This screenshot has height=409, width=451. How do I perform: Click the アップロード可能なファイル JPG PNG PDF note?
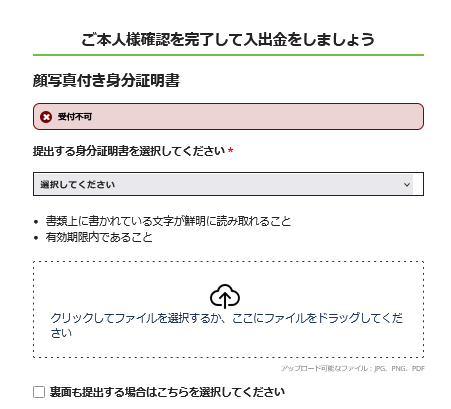click(353, 368)
